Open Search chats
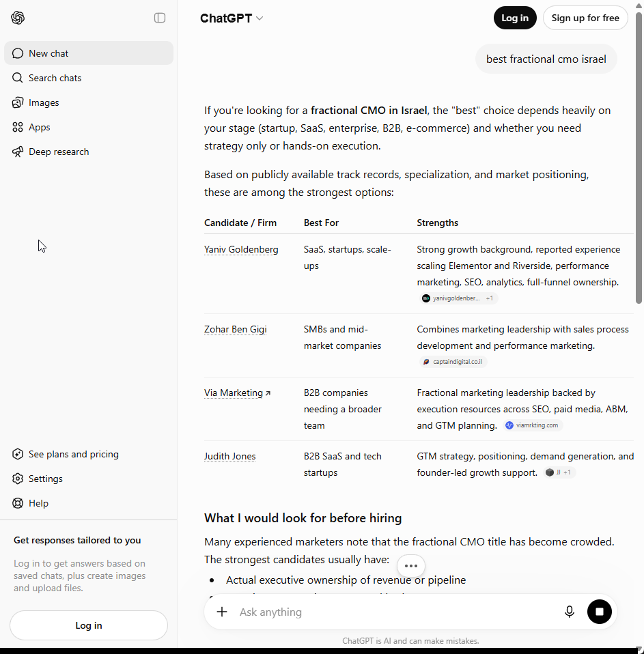This screenshot has width=644, height=654. point(89,78)
